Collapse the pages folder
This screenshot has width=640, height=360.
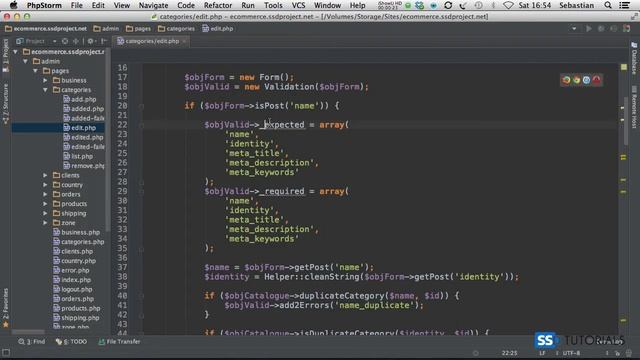pos(36,71)
